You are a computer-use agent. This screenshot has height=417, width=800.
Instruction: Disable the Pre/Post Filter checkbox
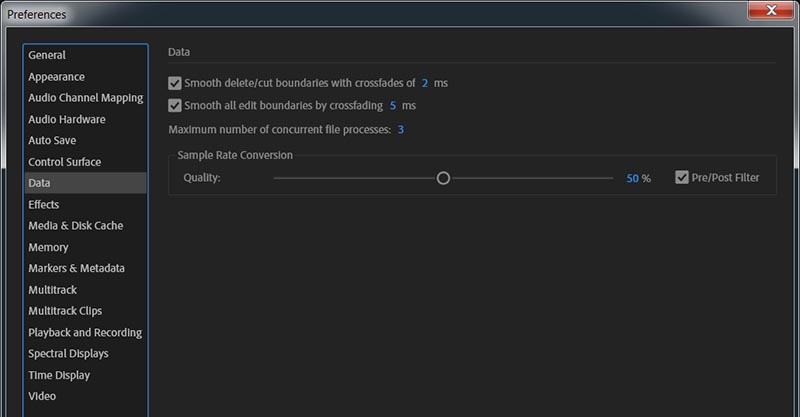click(x=682, y=177)
